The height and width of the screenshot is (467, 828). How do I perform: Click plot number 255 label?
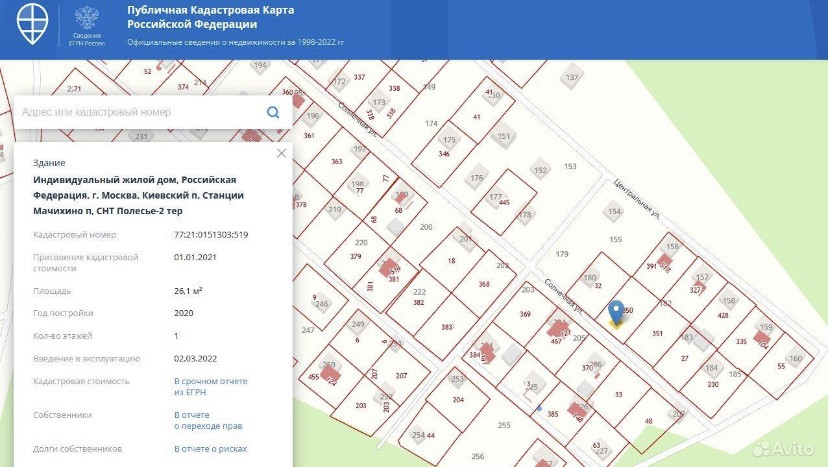coord(504,425)
